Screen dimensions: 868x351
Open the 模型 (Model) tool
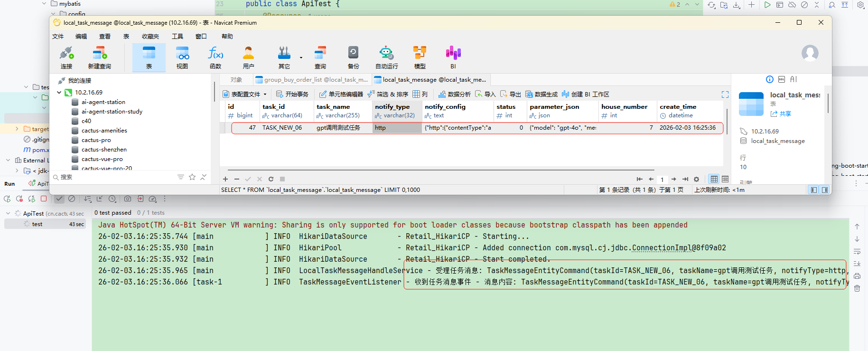tap(420, 57)
